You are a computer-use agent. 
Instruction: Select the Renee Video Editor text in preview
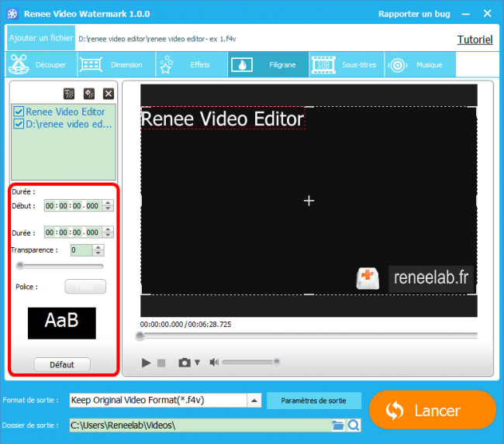pos(223,119)
